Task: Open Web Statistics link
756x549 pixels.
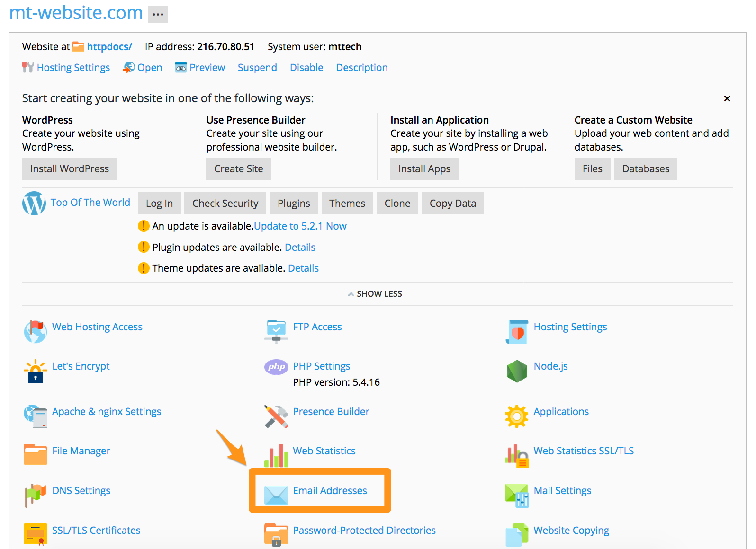Action: click(x=324, y=451)
